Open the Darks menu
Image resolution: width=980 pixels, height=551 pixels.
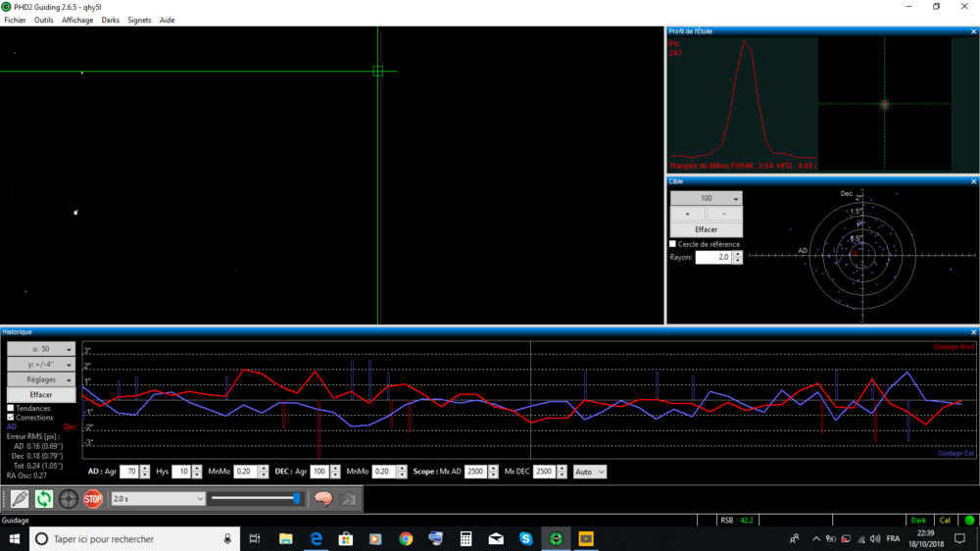point(111,20)
